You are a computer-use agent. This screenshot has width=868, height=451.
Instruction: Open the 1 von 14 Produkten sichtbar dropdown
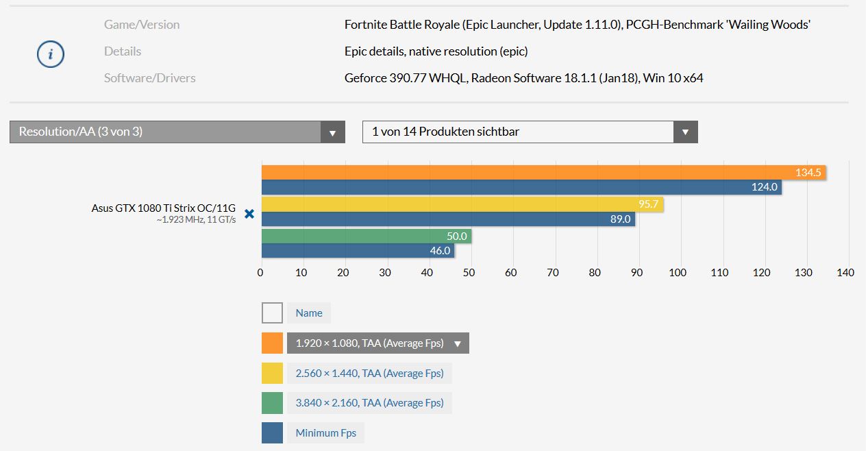(530, 132)
